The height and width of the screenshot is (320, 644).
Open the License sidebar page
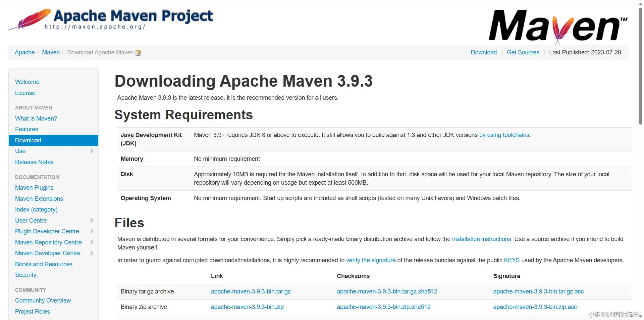click(x=25, y=93)
